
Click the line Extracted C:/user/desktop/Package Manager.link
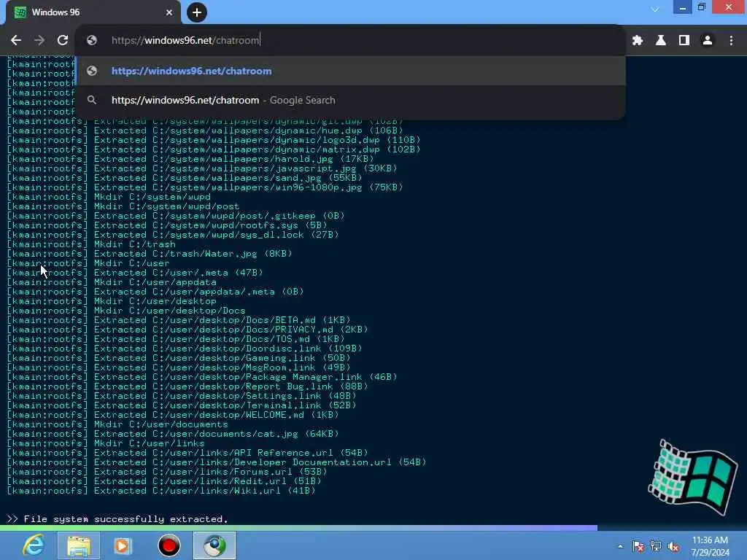click(x=202, y=377)
